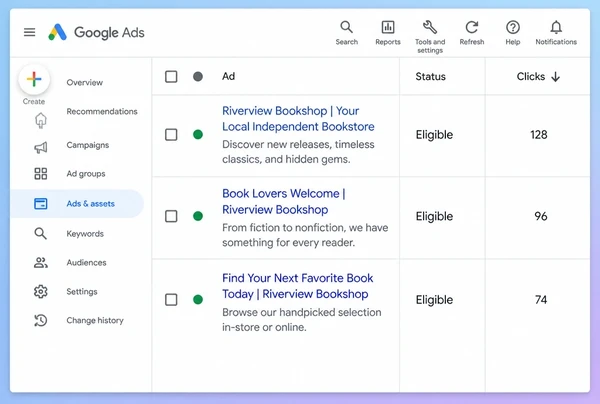Click Eligible status for 128-click ad
Image resolution: width=600 pixels, height=404 pixels.
coord(434,135)
